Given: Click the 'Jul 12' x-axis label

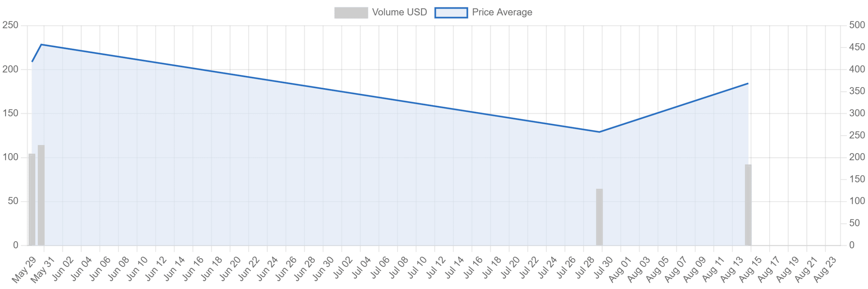Looking at the screenshot, I should tap(436, 268).
